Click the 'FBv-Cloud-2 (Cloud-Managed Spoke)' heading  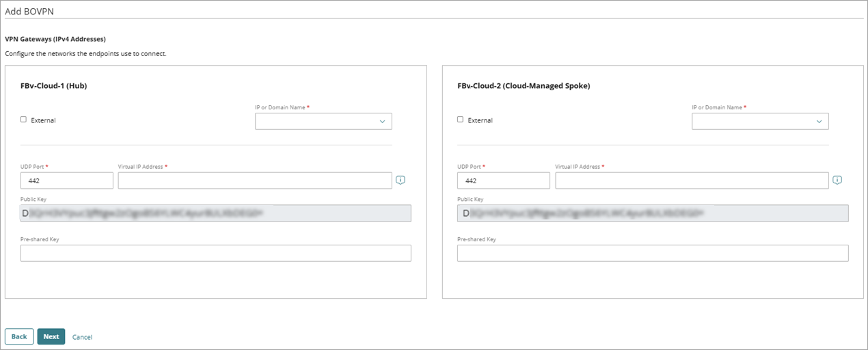click(x=524, y=86)
